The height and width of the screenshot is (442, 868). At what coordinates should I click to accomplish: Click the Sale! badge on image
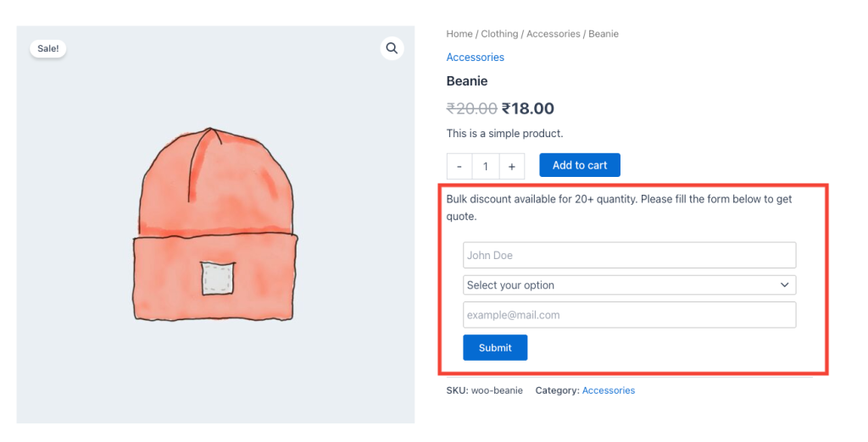click(x=48, y=48)
